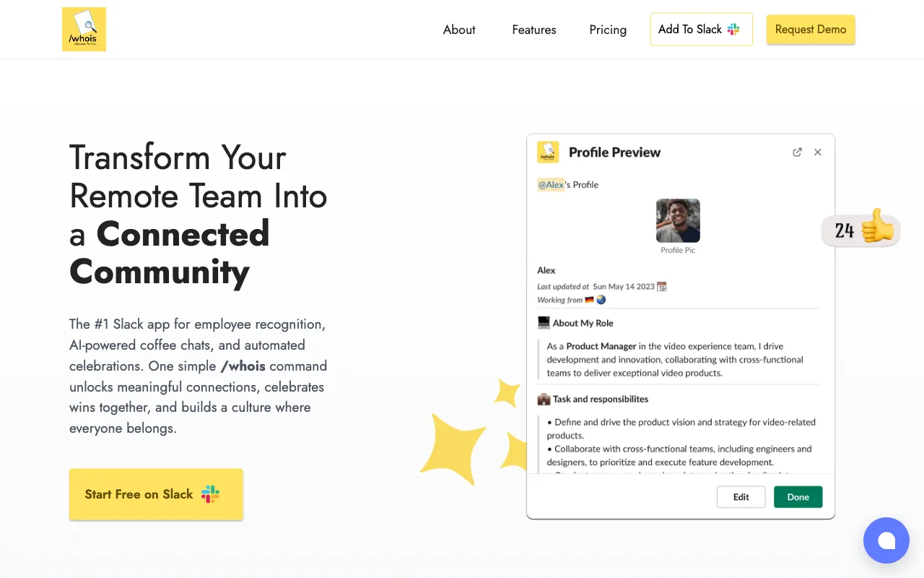Click the bold 'Product Manager' text
This screenshot has height=578, width=924.
click(x=601, y=346)
